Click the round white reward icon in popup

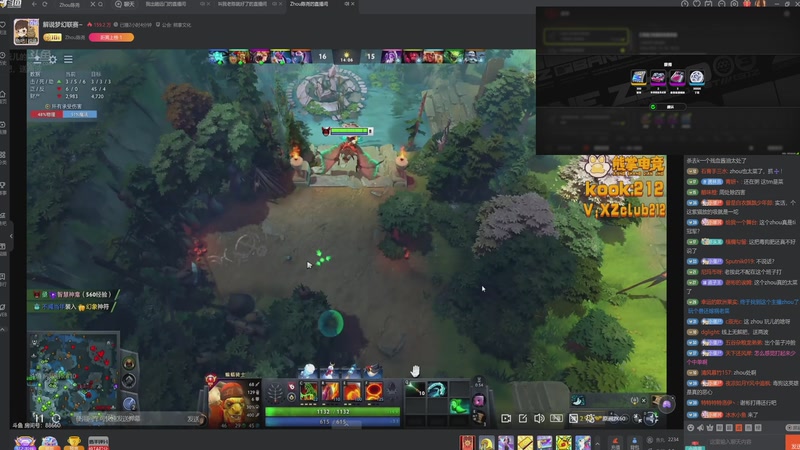696,78
